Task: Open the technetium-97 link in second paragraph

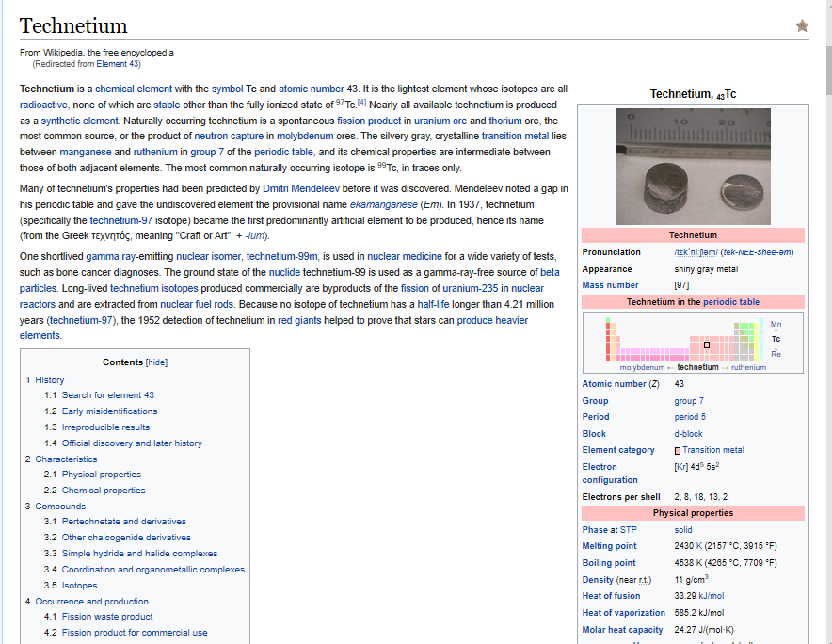Action: click(121, 220)
